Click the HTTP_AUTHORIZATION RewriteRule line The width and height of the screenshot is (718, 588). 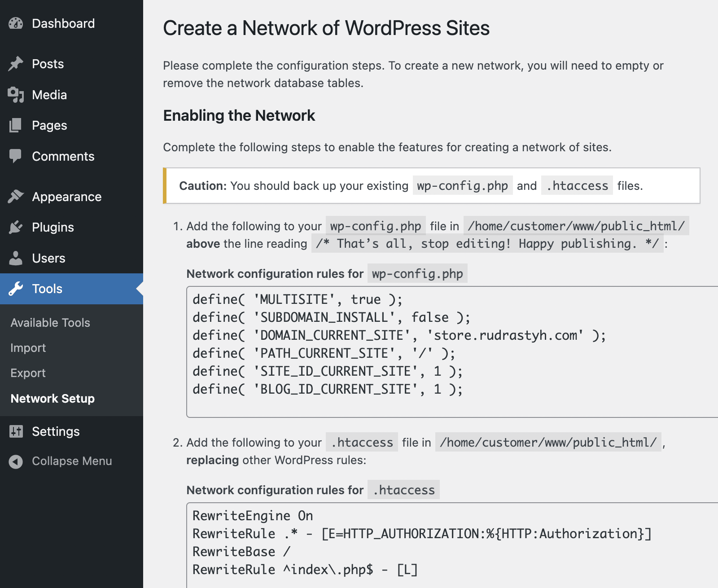422,534
